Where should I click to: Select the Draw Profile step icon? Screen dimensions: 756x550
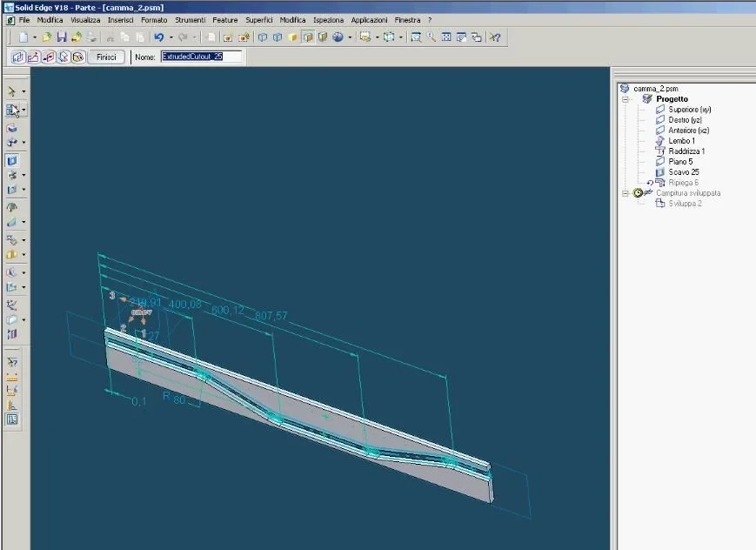pyautogui.click(x=33, y=57)
